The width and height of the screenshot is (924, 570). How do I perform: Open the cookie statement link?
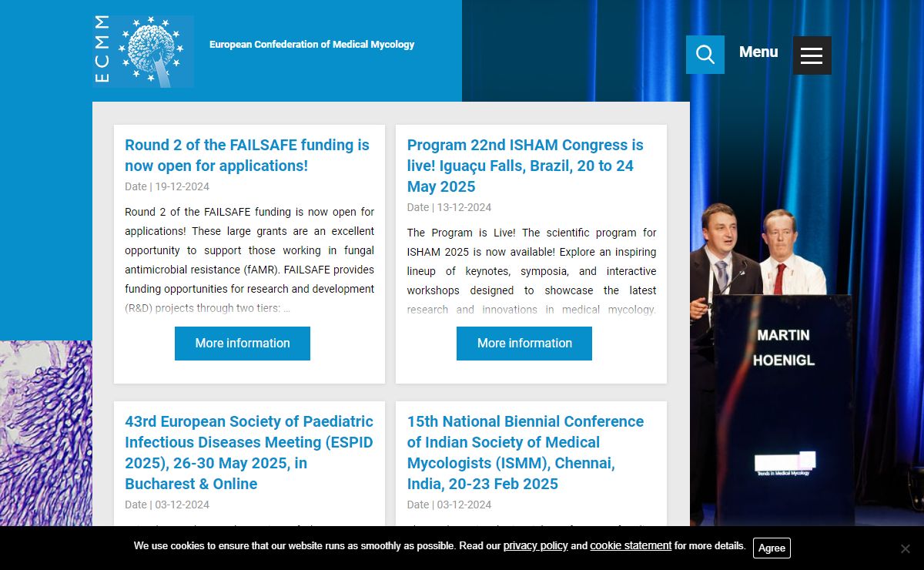pyautogui.click(x=631, y=545)
